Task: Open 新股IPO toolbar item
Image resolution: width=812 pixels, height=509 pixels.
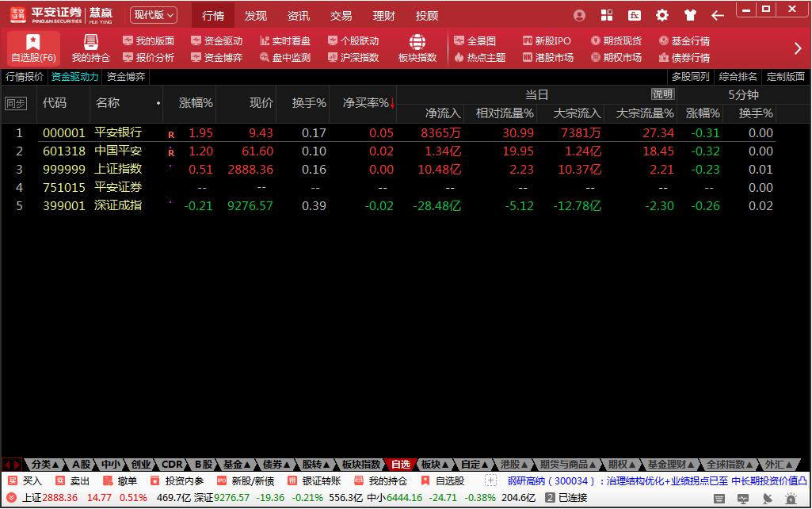Action: tap(547, 40)
